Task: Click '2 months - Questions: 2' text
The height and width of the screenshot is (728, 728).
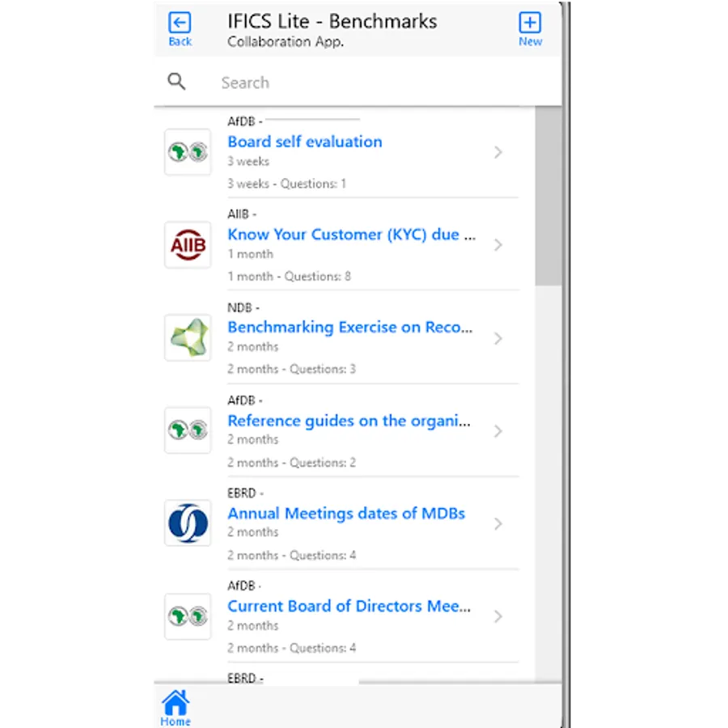Action: pyautogui.click(x=291, y=463)
